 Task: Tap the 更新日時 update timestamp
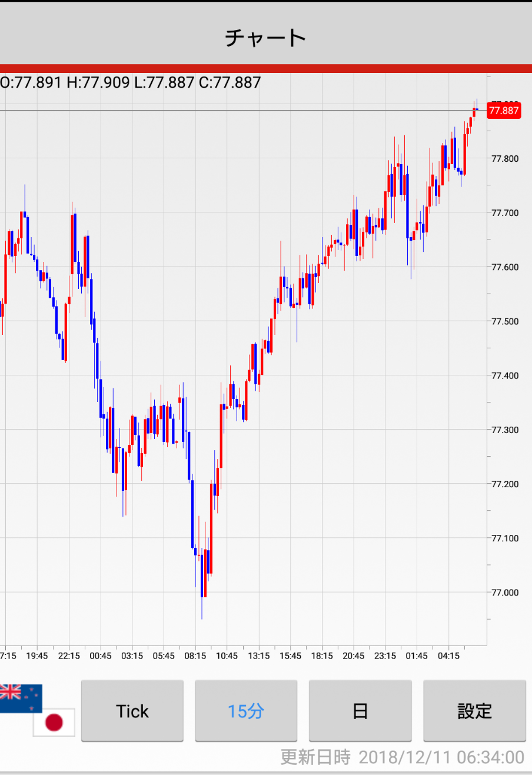tap(402, 757)
